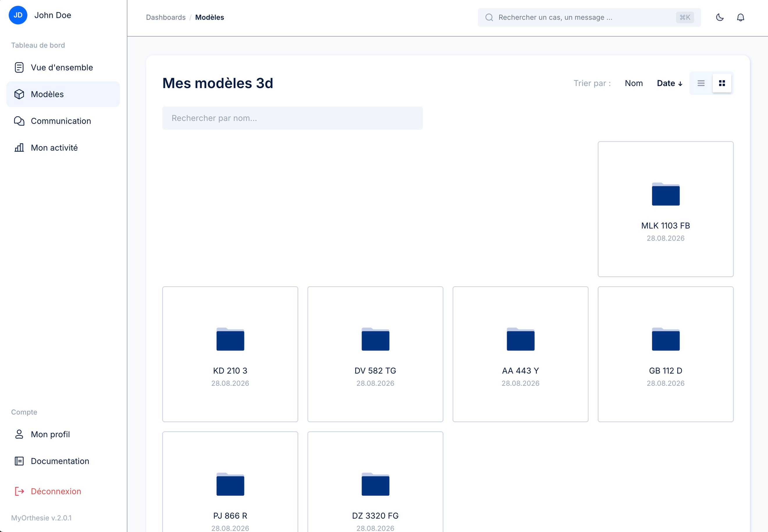Open the PJ 866 R folder icon
768x532 pixels.
click(230, 484)
